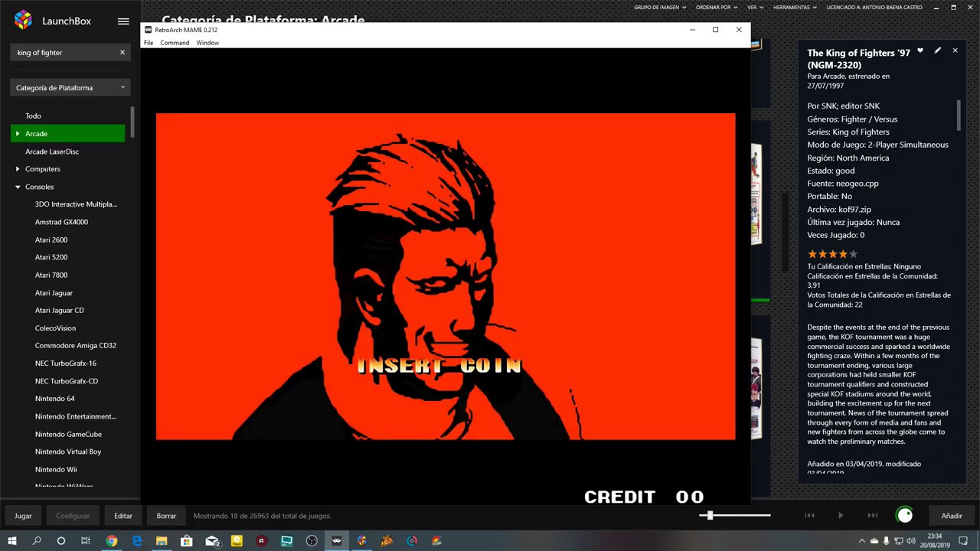Open Google Chrome from taskbar
The image size is (980, 551).
click(x=112, y=540)
